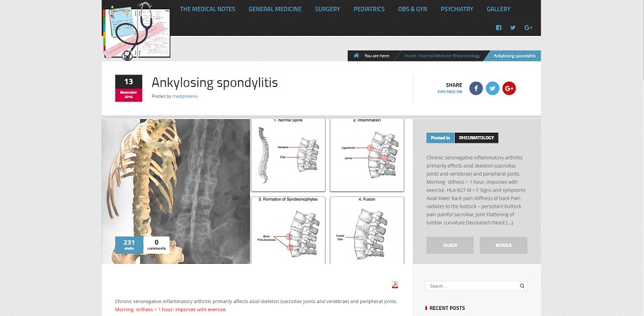Screen dimensions: 644x316
Task: Open the General Medicine menu
Action: (275, 9)
